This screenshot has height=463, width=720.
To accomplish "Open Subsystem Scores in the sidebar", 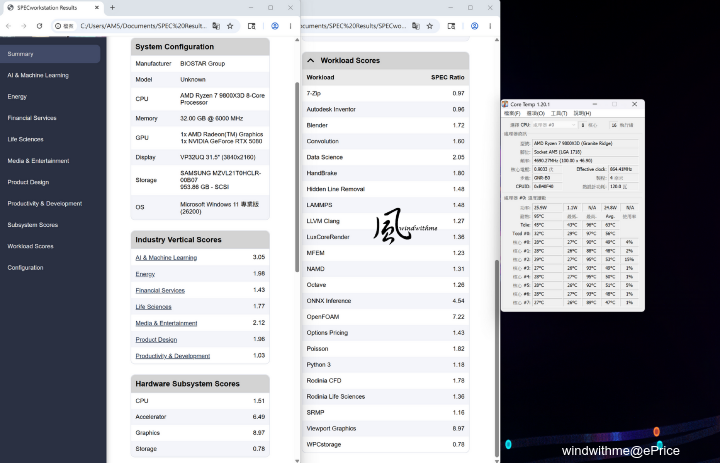I will [x=33, y=225].
